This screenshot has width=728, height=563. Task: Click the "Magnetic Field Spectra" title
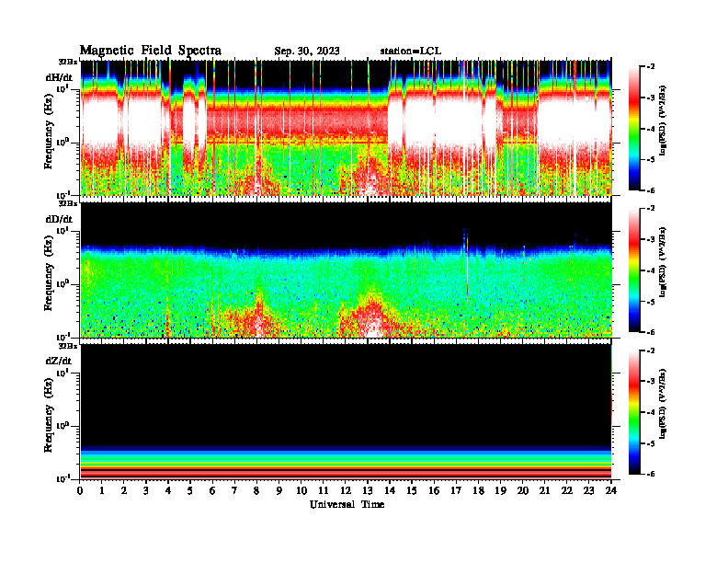click(x=151, y=51)
